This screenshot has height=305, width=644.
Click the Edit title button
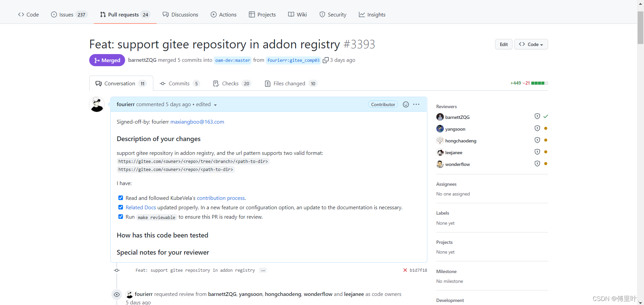pyautogui.click(x=504, y=44)
